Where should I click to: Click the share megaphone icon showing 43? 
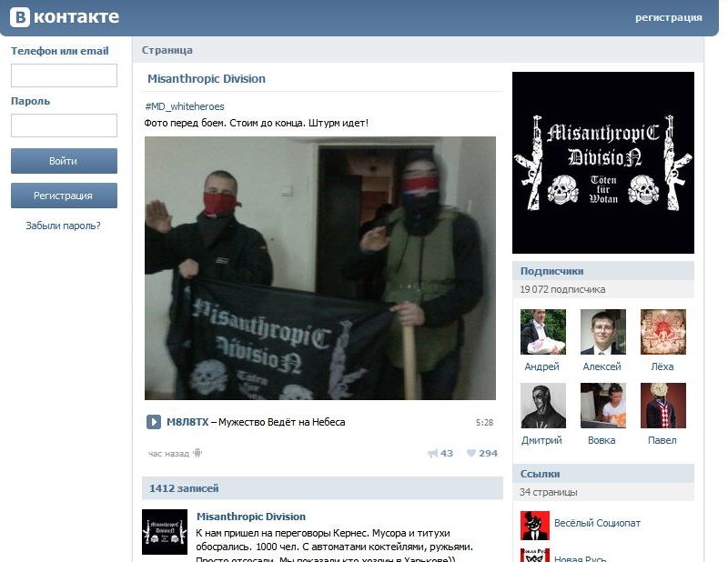433,453
